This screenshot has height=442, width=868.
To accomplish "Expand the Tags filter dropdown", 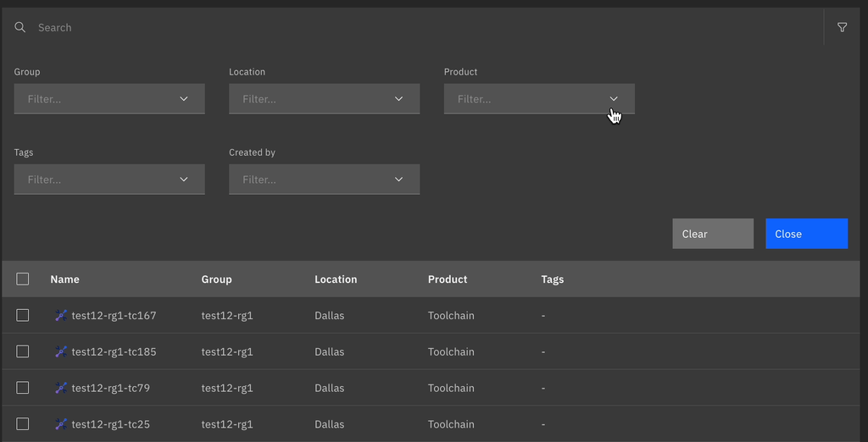I will pyautogui.click(x=109, y=180).
